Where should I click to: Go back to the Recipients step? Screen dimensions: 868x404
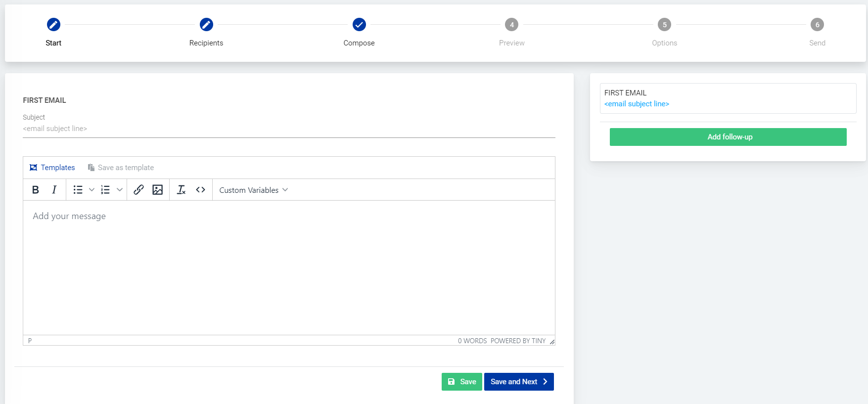coord(206,25)
